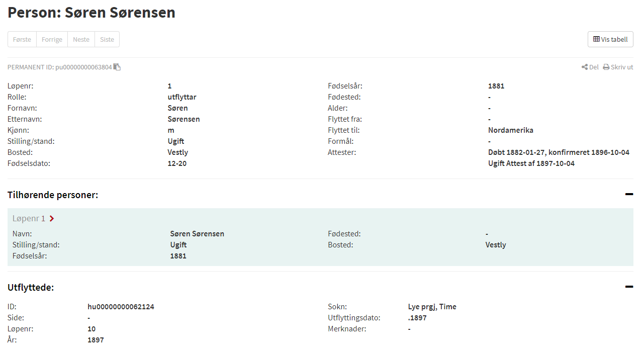Click the Skriv ut print link text

point(622,67)
